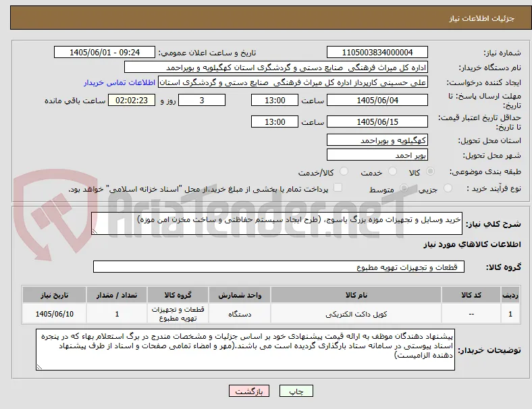Select the متوسط purchase type radio
This screenshot has height=409, width=532.
[x=404, y=188]
